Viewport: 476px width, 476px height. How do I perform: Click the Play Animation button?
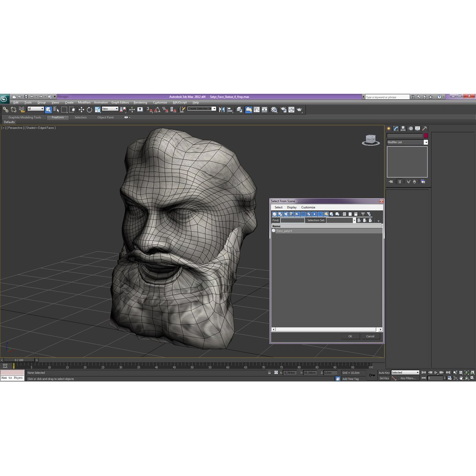click(435, 372)
